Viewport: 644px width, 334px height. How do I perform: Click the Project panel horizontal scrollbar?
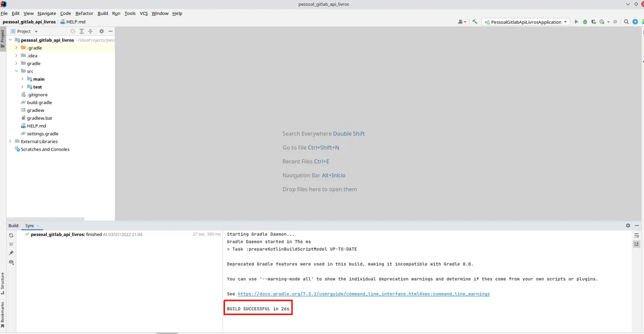[46, 219]
